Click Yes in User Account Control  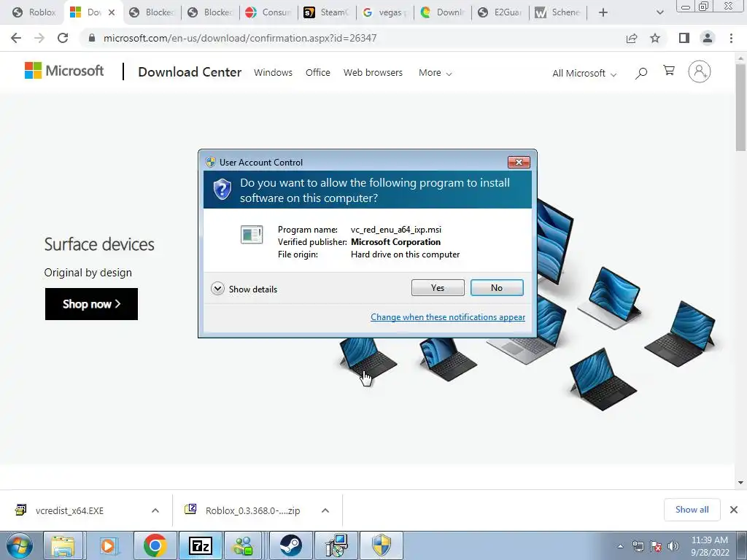tap(438, 287)
